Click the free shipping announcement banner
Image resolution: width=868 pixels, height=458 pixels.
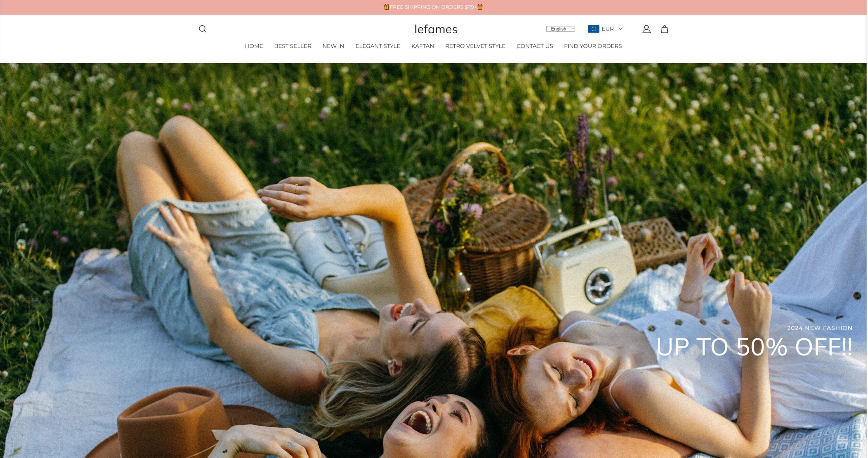coord(433,7)
